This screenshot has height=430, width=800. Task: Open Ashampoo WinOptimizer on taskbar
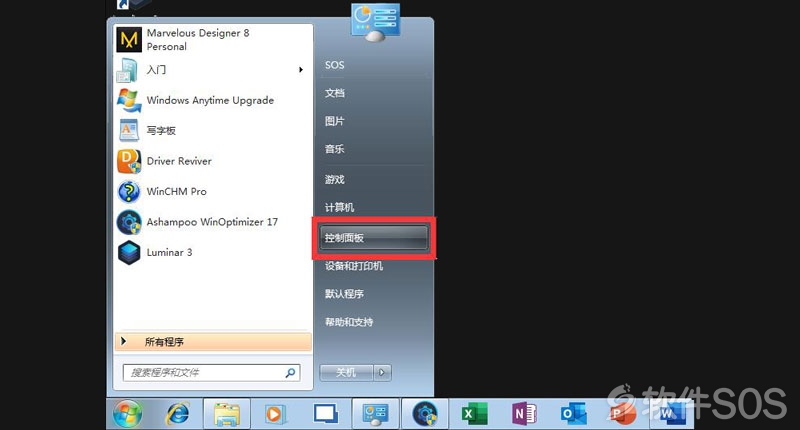coord(425,414)
